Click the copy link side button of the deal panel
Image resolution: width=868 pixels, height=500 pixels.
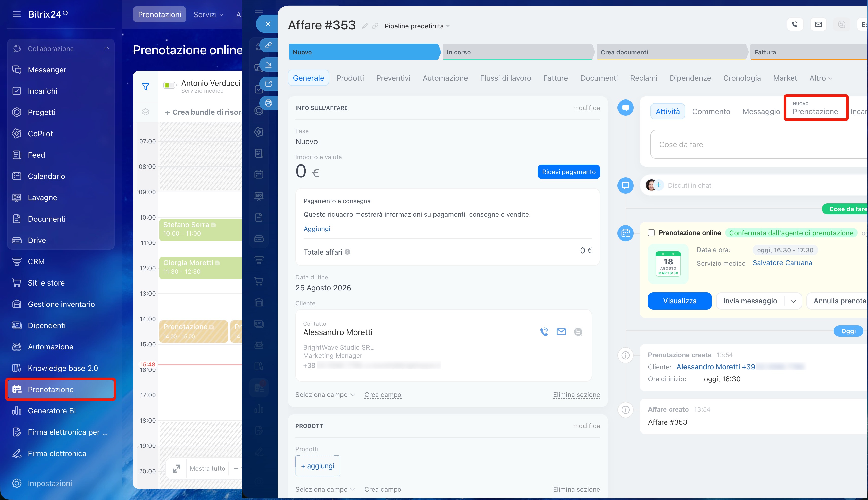269,45
